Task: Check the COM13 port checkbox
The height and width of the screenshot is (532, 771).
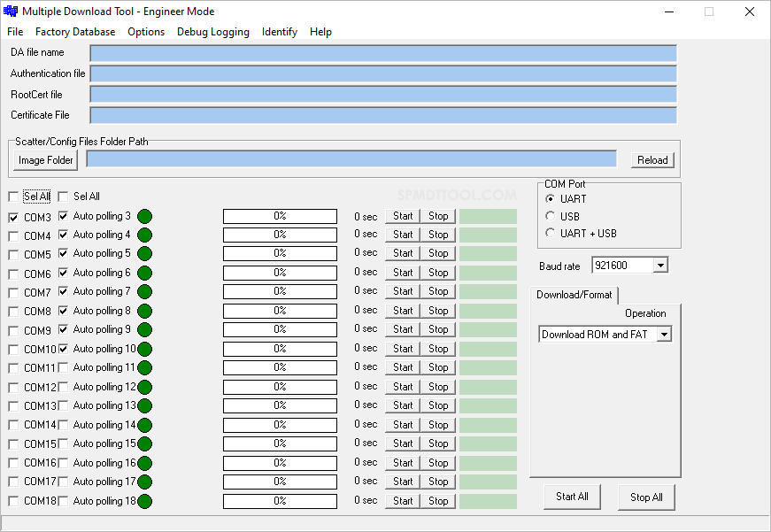Action: point(14,406)
